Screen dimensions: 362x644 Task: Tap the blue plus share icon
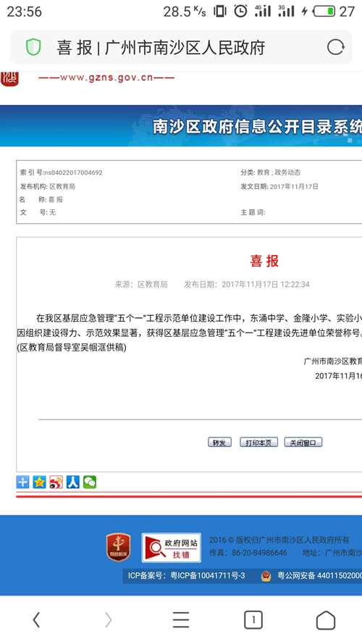pos(22,482)
